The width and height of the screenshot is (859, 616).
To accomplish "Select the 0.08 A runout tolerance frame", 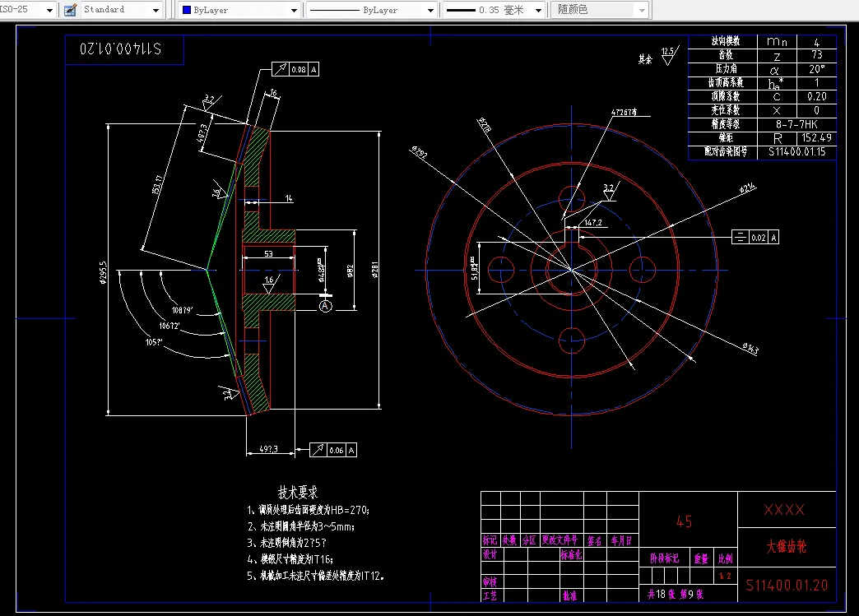I will 295,69.
